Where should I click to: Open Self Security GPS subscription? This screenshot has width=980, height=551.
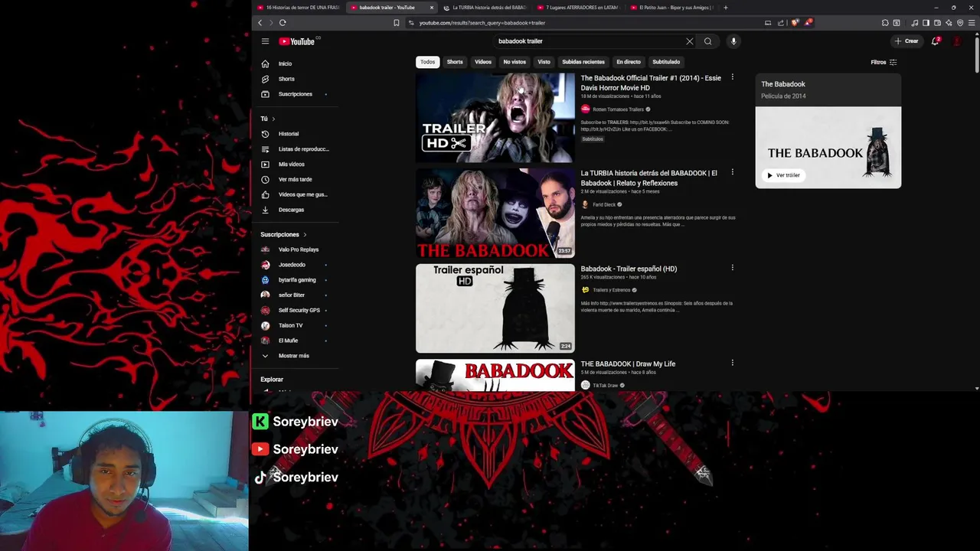pos(296,310)
